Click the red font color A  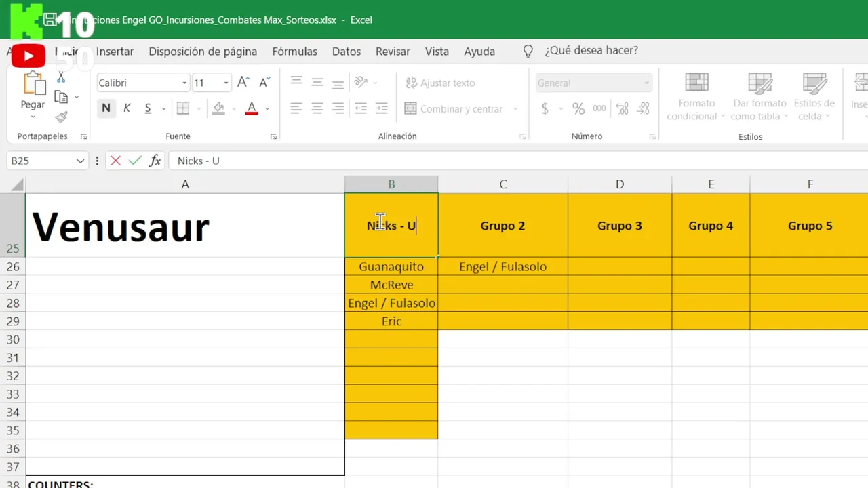click(252, 108)
